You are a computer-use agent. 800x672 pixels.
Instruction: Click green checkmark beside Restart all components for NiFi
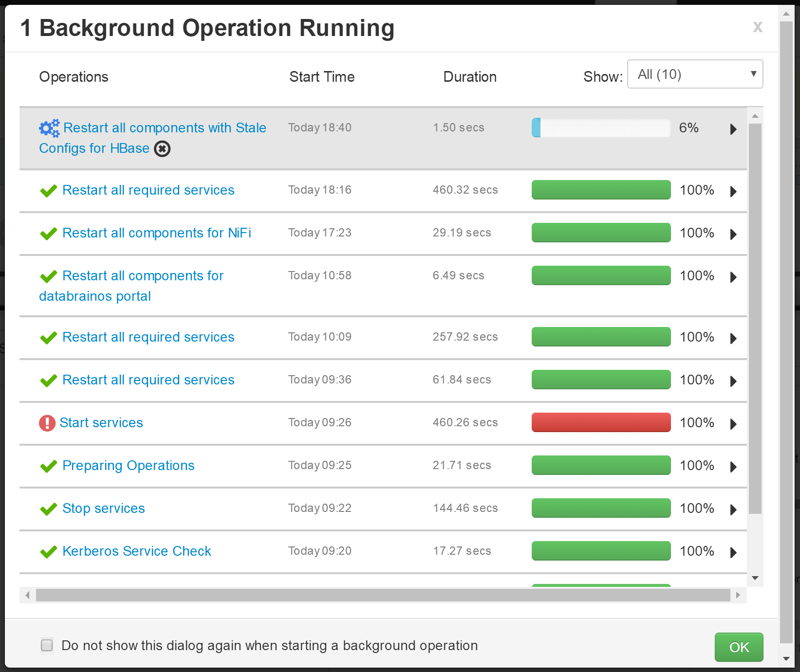[49, 234]
